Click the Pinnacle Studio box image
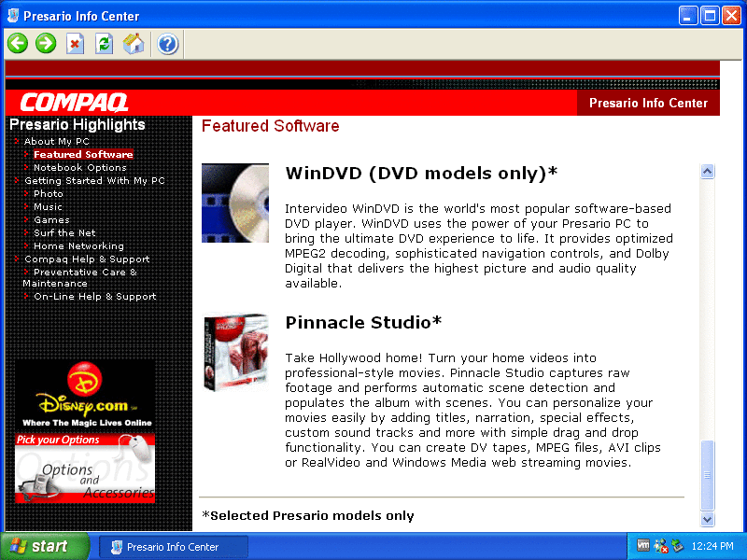Screen dimensions: 747x560 [235, 353]
